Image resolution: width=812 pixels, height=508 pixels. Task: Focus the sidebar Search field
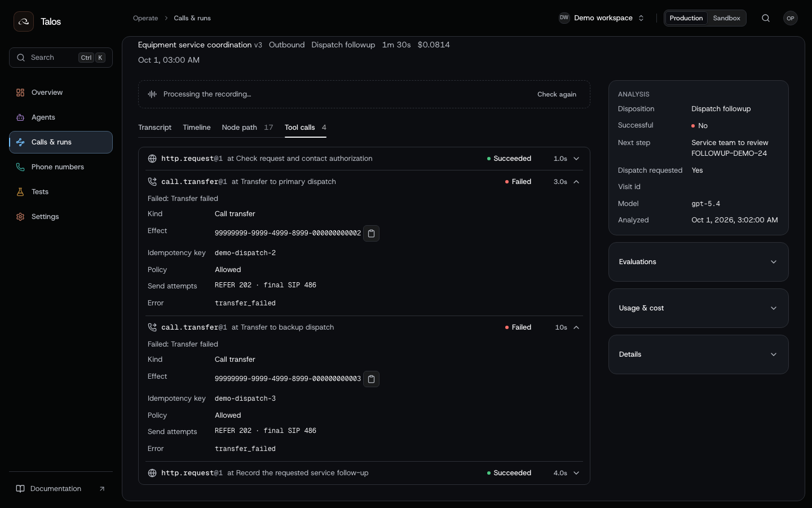[x=61, y=58]
